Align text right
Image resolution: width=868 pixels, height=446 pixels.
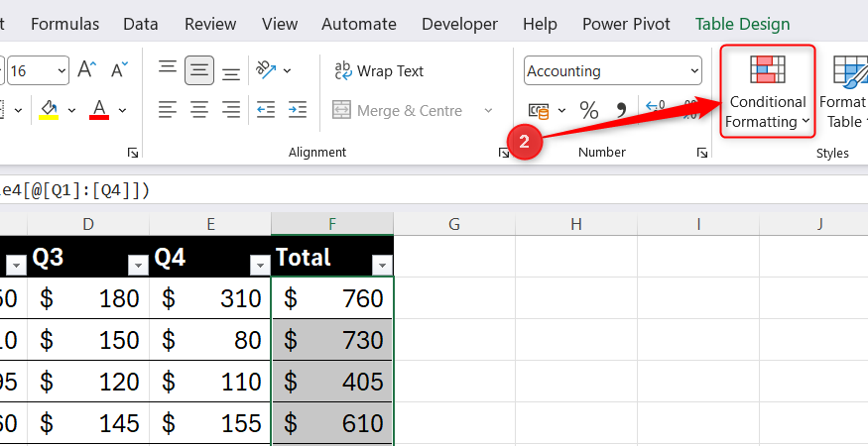(x=231, y=110)
